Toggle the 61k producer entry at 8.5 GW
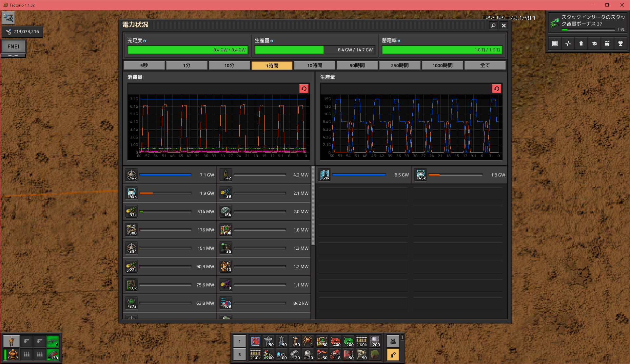630x364 pixels. tap(364, 175)
